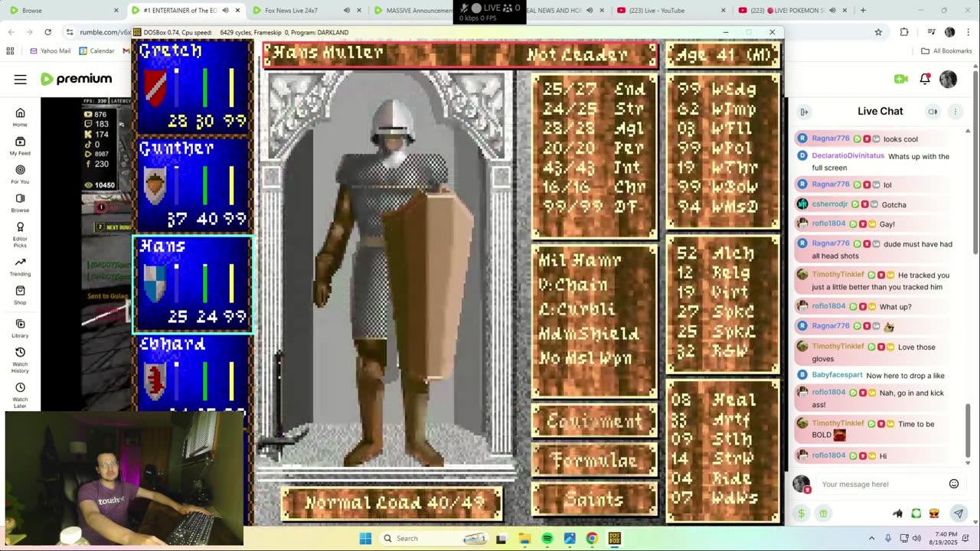
Task: Open Windows Start menu
Action: [365, 538]
